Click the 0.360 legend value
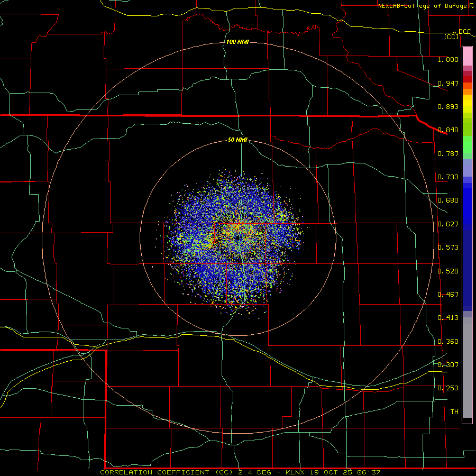 coord(448,342)
